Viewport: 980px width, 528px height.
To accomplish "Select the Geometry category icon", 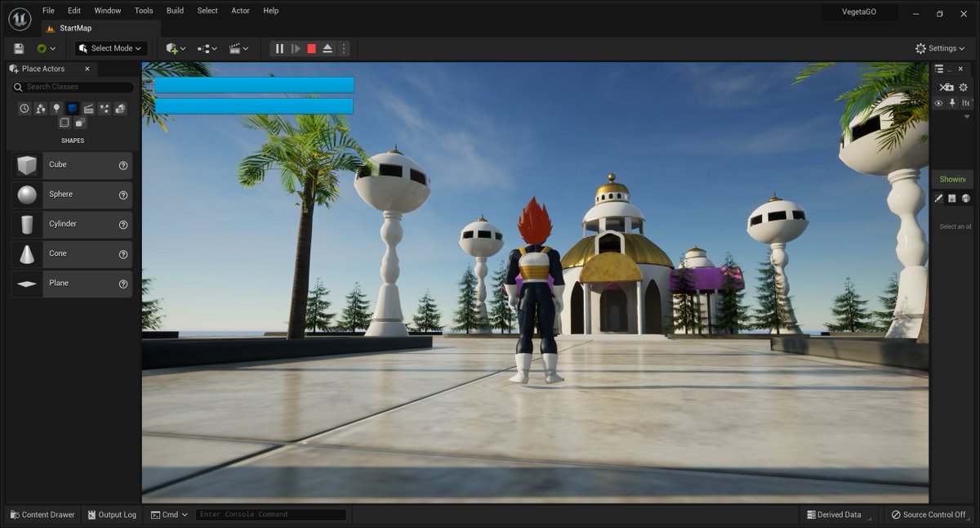I will click(x=120, y=108).
